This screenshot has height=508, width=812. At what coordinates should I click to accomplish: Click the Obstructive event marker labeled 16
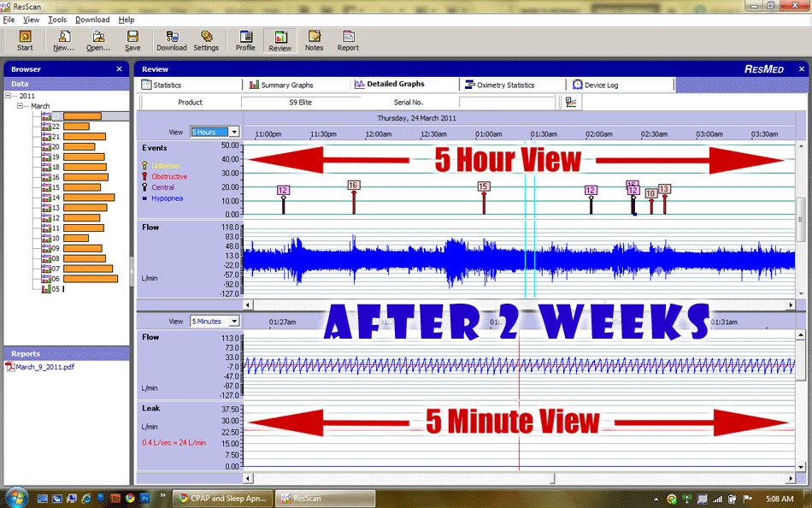[354, 186]
